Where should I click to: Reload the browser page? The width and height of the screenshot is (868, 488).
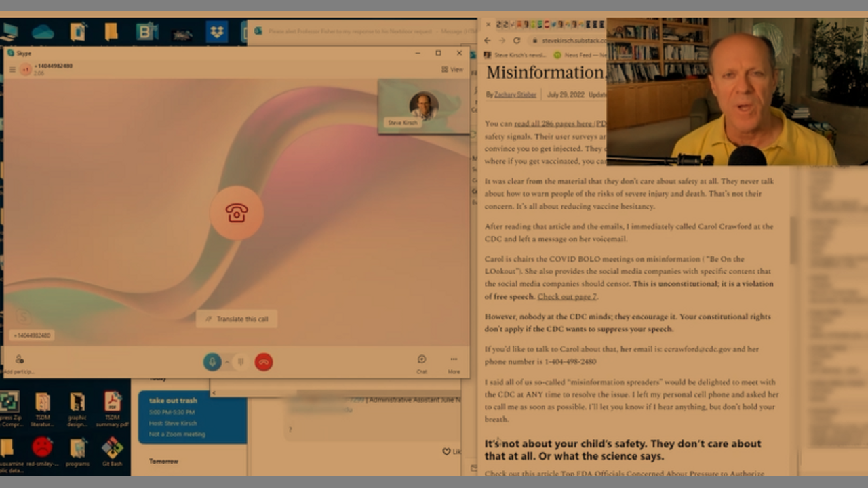tap(517, 41)
